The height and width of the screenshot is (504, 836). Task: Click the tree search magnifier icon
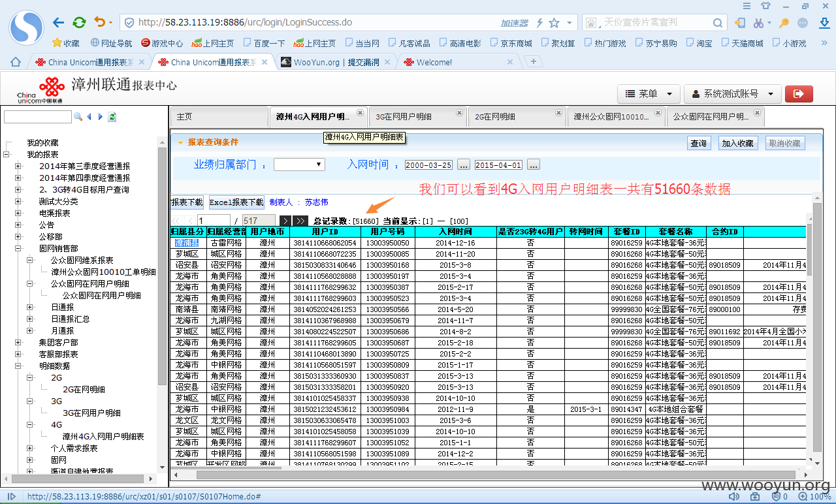pyautogui.click(x=78, y=117)
